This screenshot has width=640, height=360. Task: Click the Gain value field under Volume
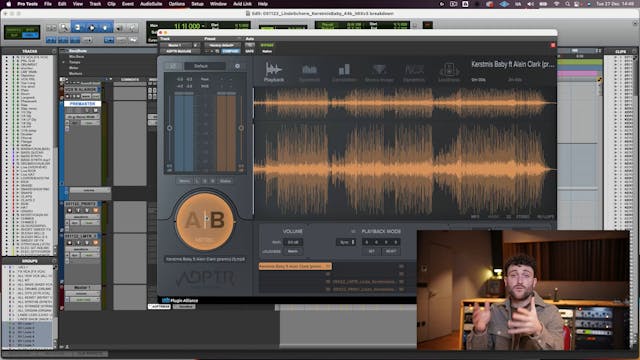tap(293, 242)
